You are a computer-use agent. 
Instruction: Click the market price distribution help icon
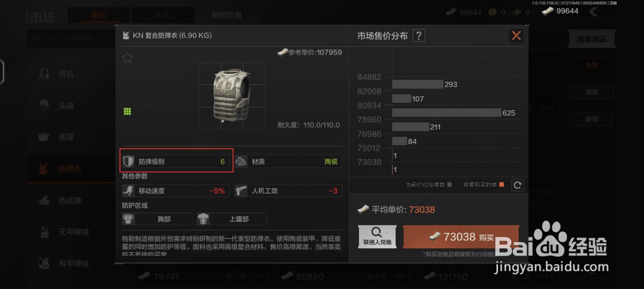pyautogui.click(x=419, y=36)
